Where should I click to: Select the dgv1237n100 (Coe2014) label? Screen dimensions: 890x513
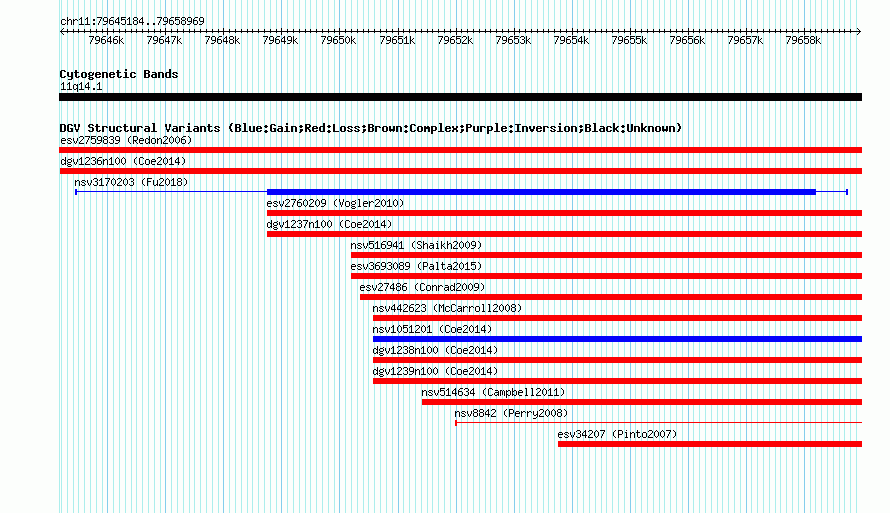(329, 224)
